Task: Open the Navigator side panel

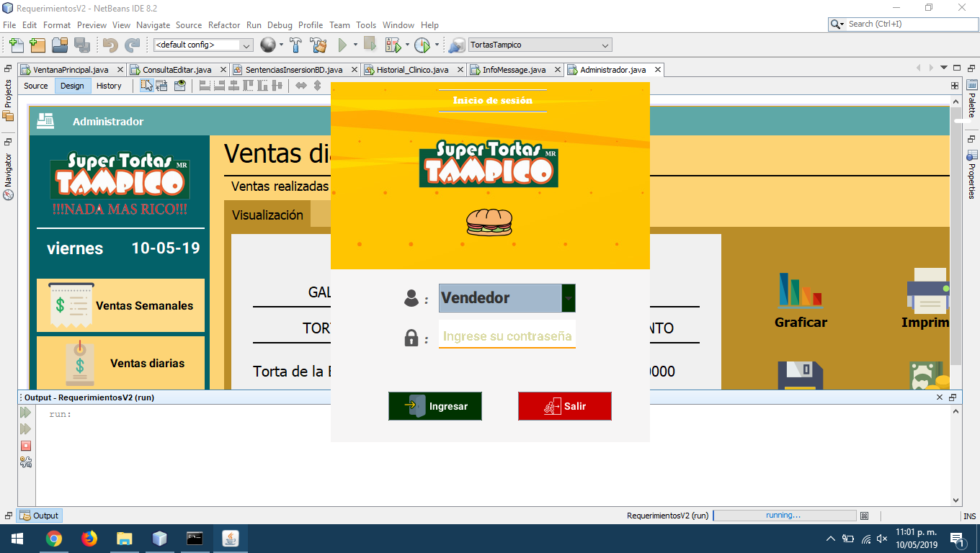Action: [8, 176]
